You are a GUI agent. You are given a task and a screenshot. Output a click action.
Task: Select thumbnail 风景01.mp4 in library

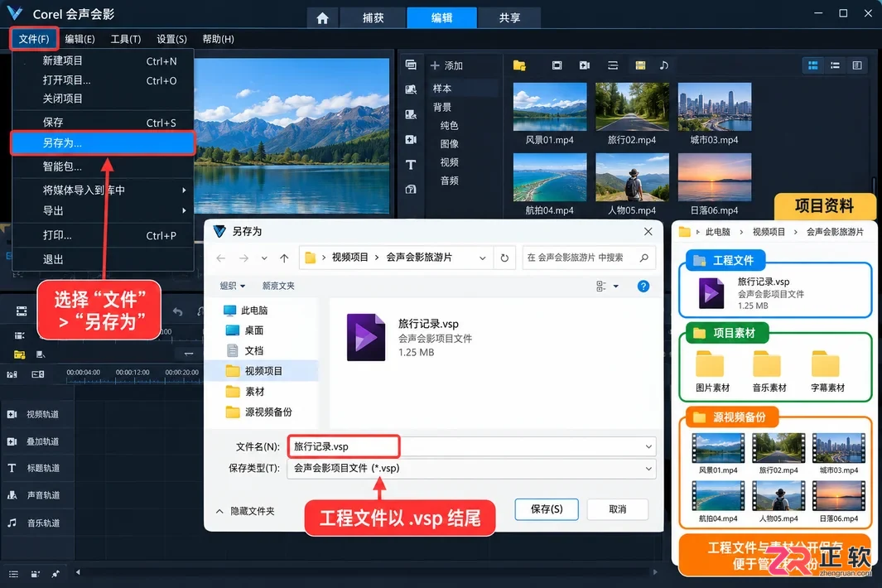point(550,107)
